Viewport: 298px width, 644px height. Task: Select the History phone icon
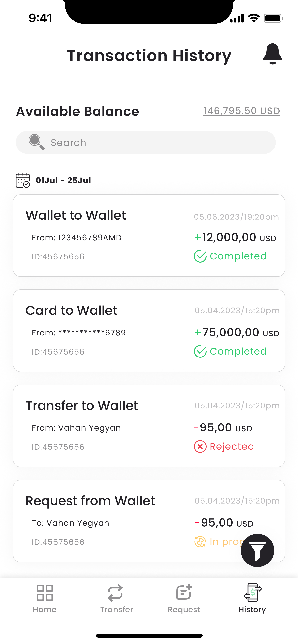pos(253,592)
